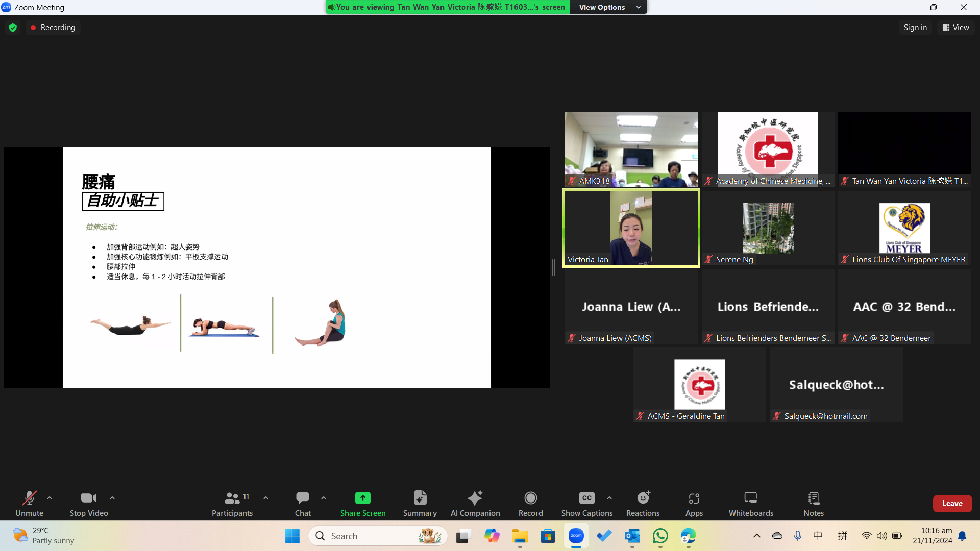
Task: Open the Participants panel
Action: 232,498
